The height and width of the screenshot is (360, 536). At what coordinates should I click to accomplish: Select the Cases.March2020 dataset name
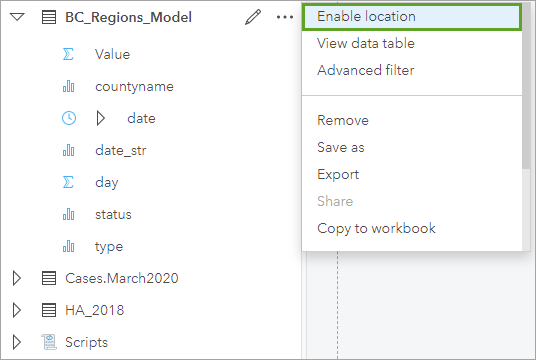[x=122, y=278]
